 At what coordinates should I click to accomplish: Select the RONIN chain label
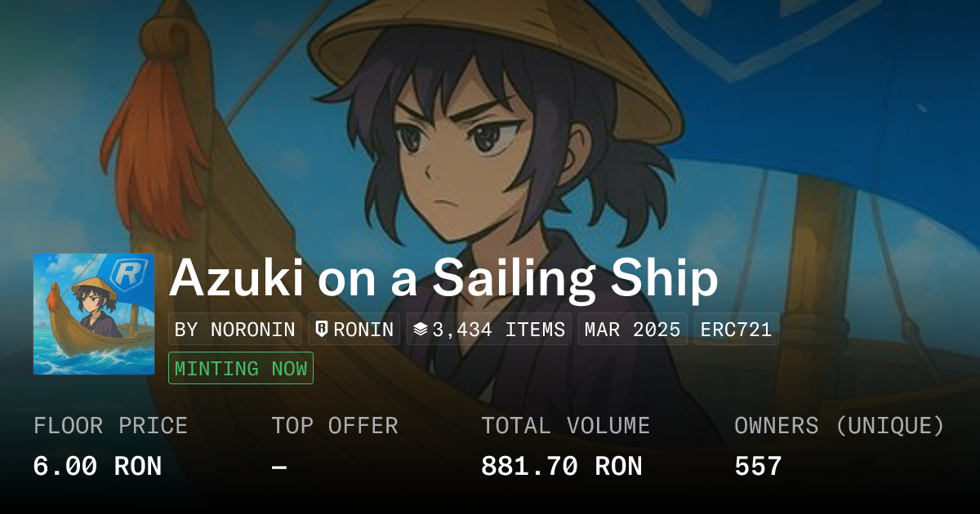(x=363, y=330)
